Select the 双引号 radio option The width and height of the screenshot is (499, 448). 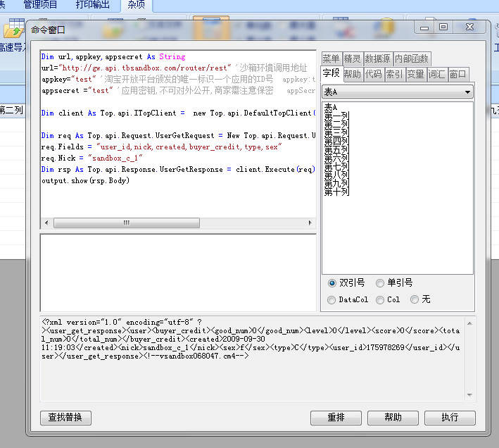[x=332, y=283]
